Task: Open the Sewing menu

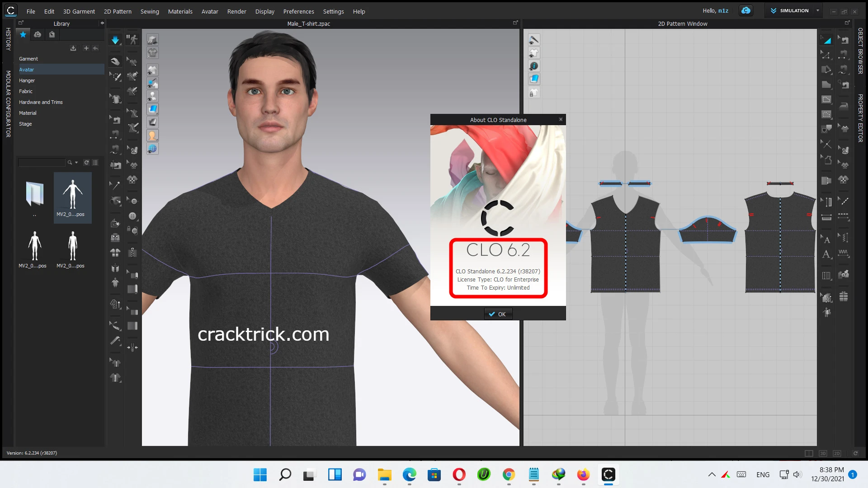Action: [x=150, y=11]
